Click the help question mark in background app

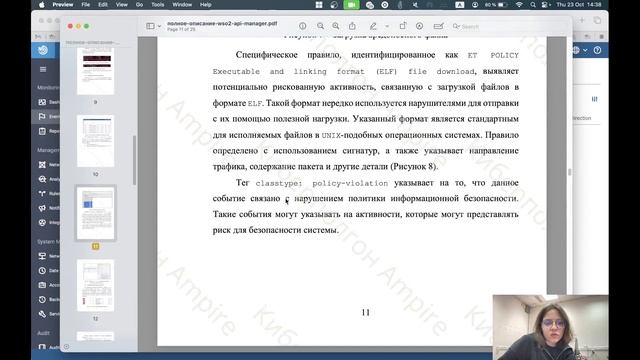(x=598, y=50)
